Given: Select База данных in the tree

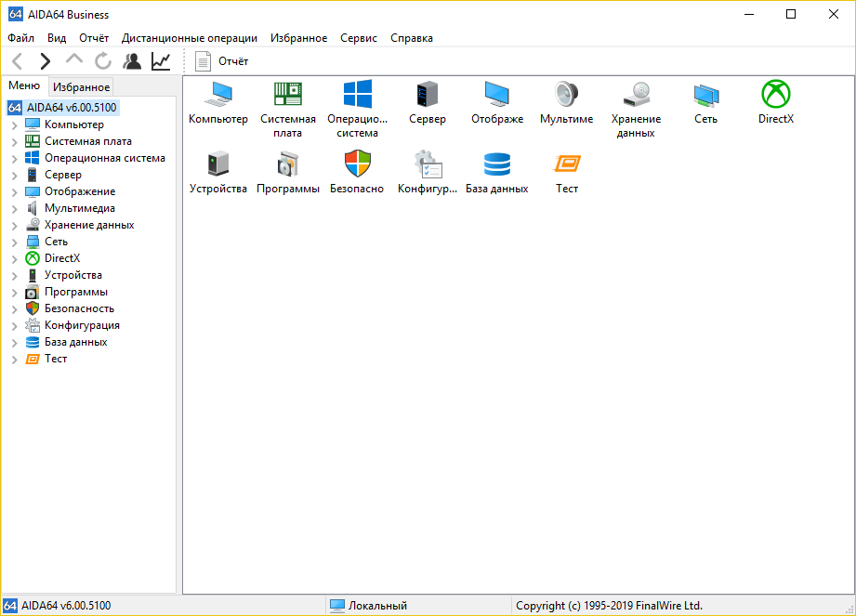Looking at the screenshot, I should pos(76,342).
